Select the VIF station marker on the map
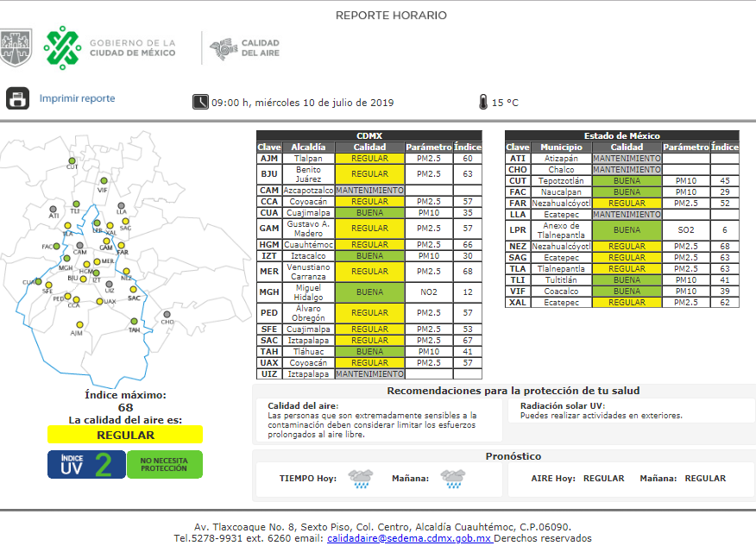Image resolution: width=756 pixels, height=552 pixels. click(x=104, y=181)
